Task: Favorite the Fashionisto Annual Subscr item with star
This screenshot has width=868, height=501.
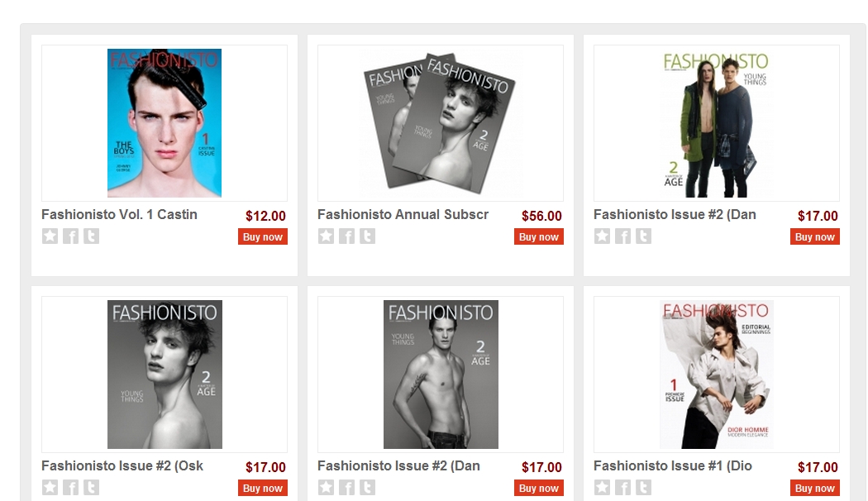Action: coord(326,236)
